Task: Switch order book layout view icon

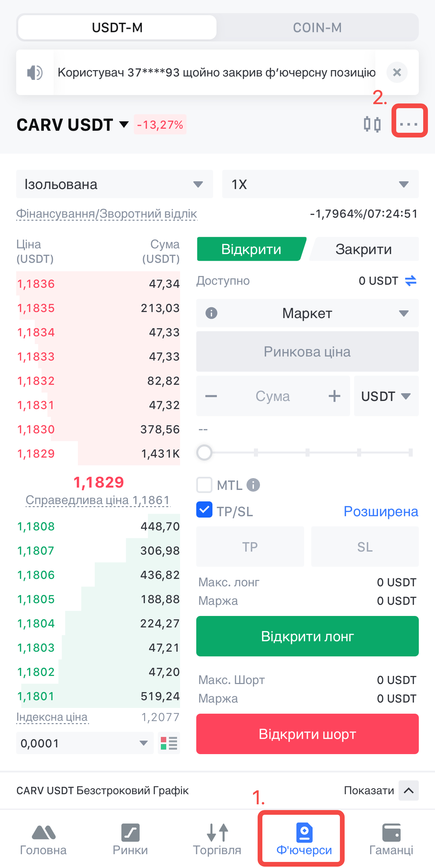Action: 169,743
